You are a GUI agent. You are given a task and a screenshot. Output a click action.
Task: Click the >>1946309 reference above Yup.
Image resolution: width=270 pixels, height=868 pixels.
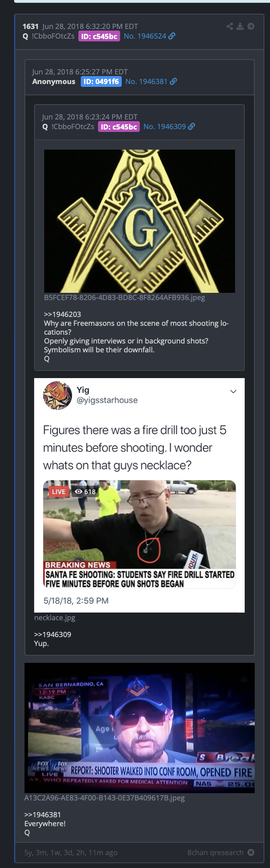pos(53,634)
